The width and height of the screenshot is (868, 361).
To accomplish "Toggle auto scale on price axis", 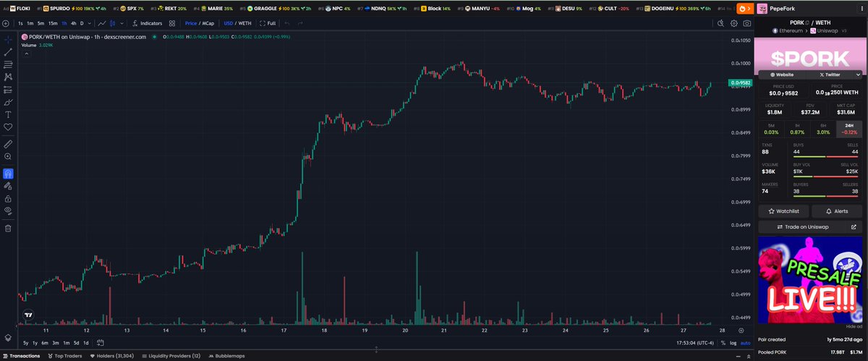I will pos(745,342).
